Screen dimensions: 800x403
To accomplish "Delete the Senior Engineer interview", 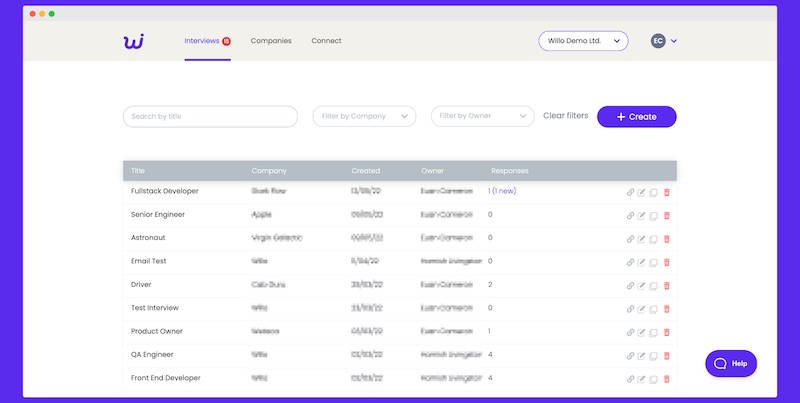I will [666, 216].
